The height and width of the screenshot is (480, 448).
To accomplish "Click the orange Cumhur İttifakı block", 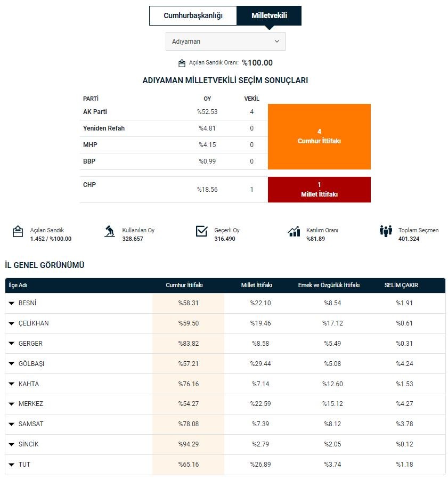I will (x=319, y=136).
